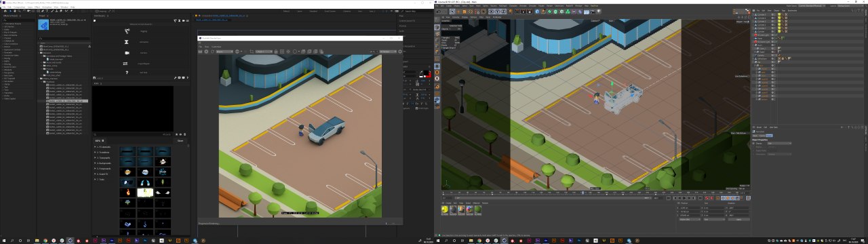Open the Create menu in Material Manager
This screenshot has height=244, width=868.
tap(448, 203)
